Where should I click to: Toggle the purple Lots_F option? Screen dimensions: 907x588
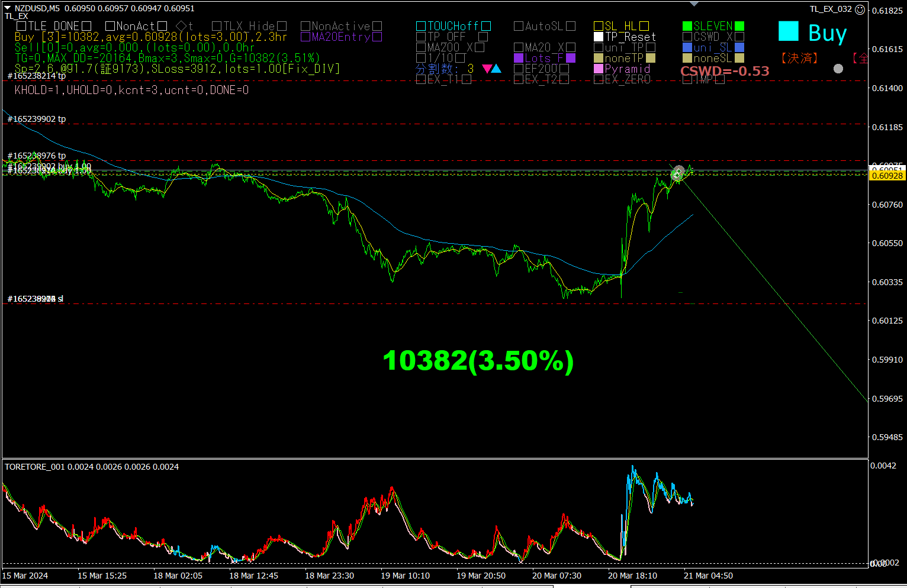pyautogui.click(x=545, y=58)
